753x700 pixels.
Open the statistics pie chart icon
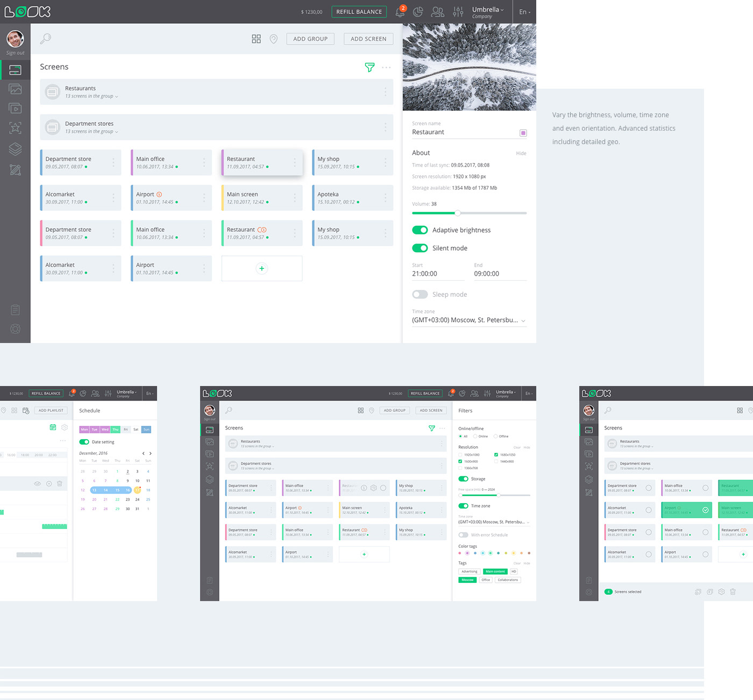click(418, 12)
